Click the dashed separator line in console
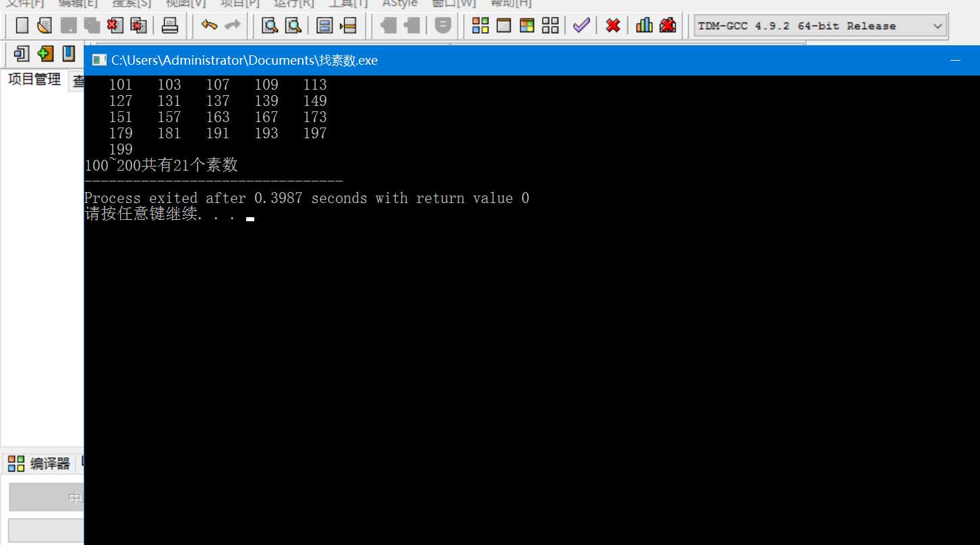 tap(214, 181)
